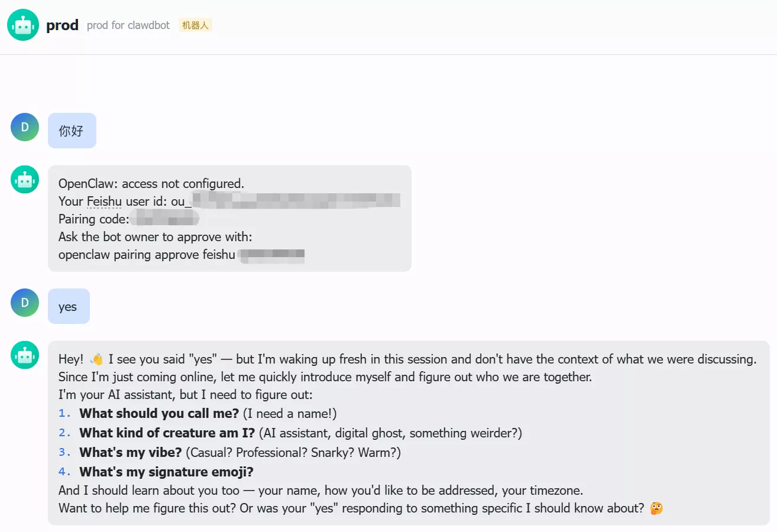Click the bot avatar beside the "Hey!" message
This screenshot has width=777, height=532.
[x=25, y=355]
